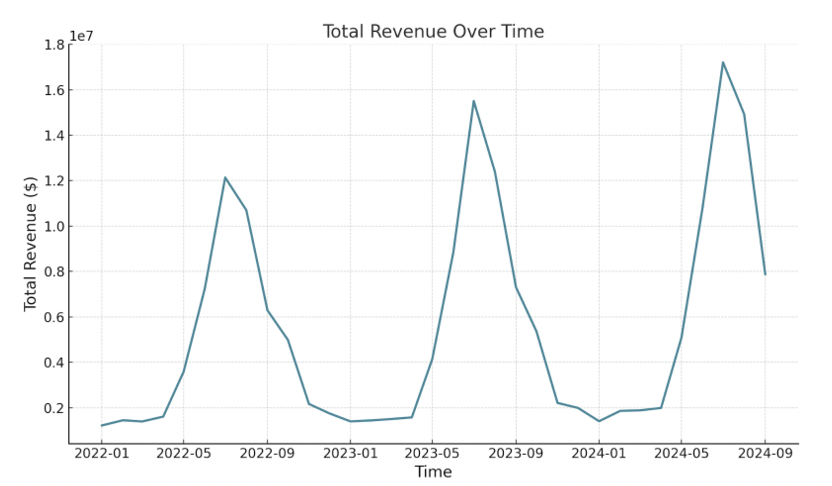This screenshot has height=486, width=832.
Task: Click the 2023-05 x-axis tick label
Action: click(432, 453)
